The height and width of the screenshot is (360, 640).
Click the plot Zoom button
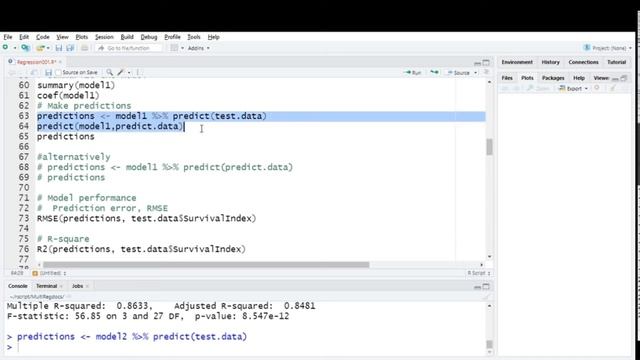pyautogui.click(x=538, y=88)
